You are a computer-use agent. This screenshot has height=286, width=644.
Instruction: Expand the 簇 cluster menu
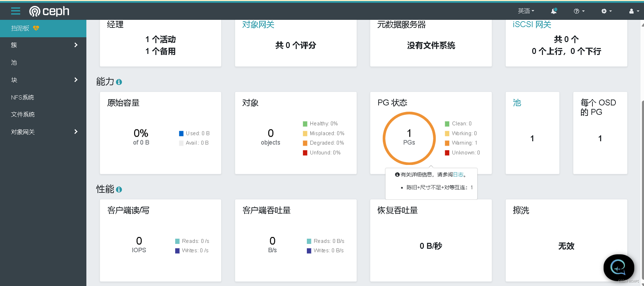click(43, 45)
